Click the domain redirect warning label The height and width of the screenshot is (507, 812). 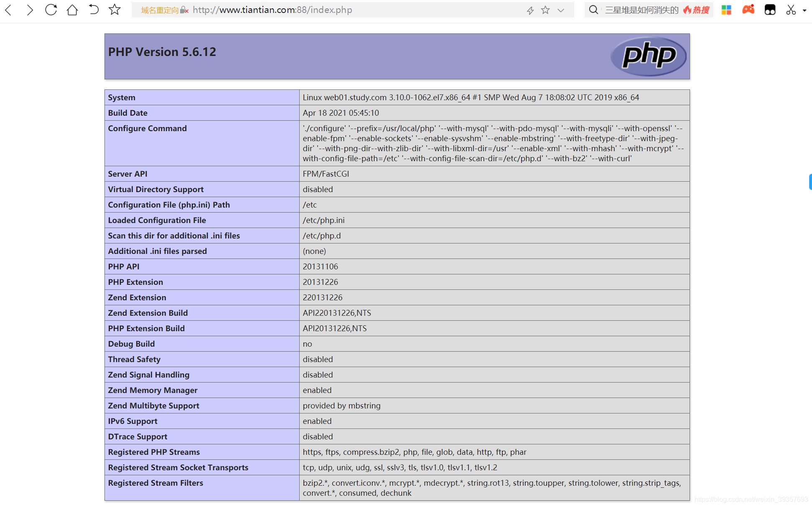160,10
